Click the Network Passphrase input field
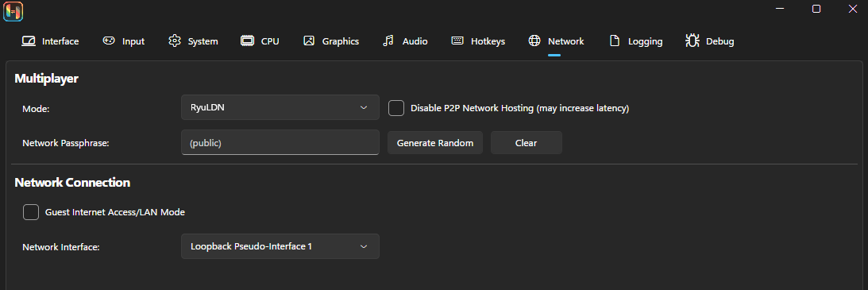This screenshot has height=290, width=868. pos(280,142)
